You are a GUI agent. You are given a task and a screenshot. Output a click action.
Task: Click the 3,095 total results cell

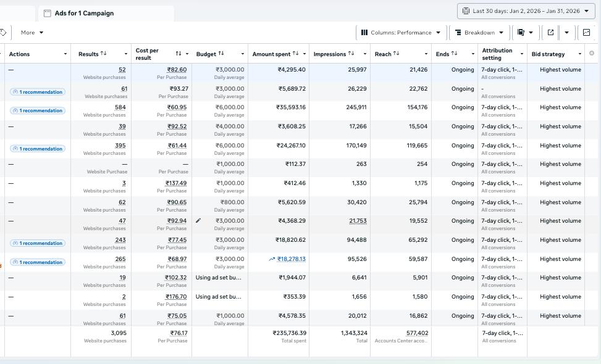coord(119,333)
